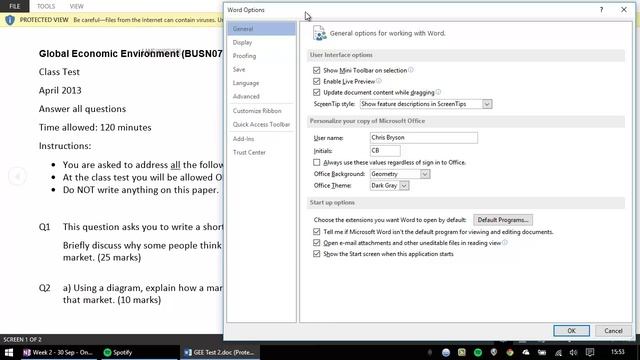
Task: Select the General options category
Action: point(261,29)
